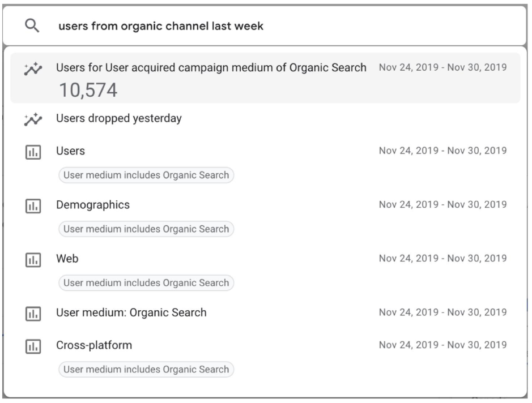Click the report chart icon beside Cross-platform
Screen dimensions: 532x403
pyautogui.click(x=33, y=346)
